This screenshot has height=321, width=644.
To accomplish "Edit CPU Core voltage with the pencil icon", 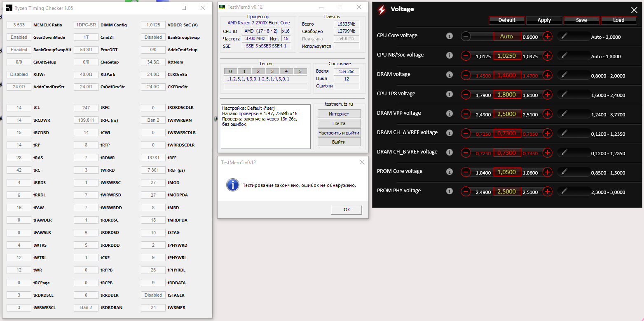I will click(564, 36).
